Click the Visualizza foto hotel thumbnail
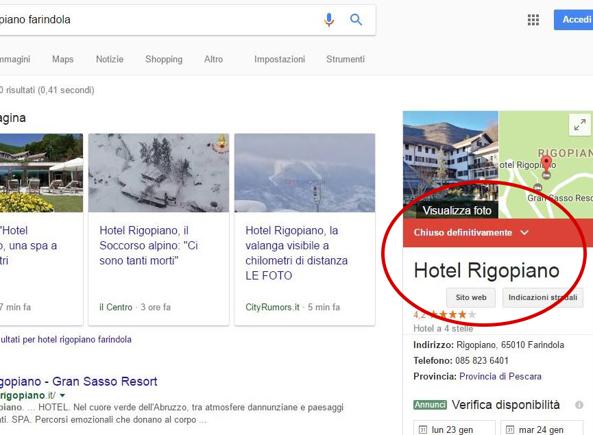 coord(450,165)
